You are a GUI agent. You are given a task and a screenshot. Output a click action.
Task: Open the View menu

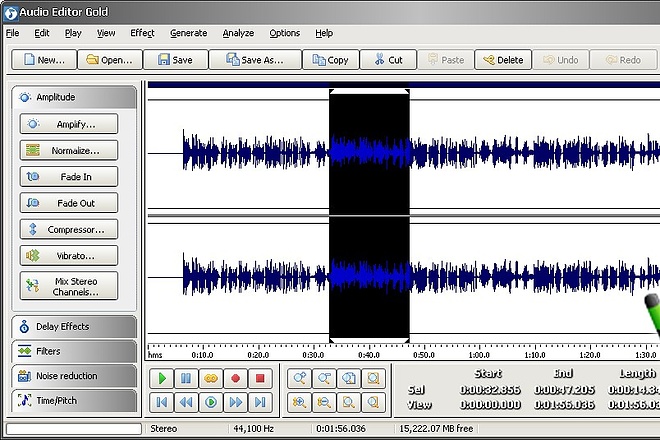pyautogui.click(x=106, y=33)
